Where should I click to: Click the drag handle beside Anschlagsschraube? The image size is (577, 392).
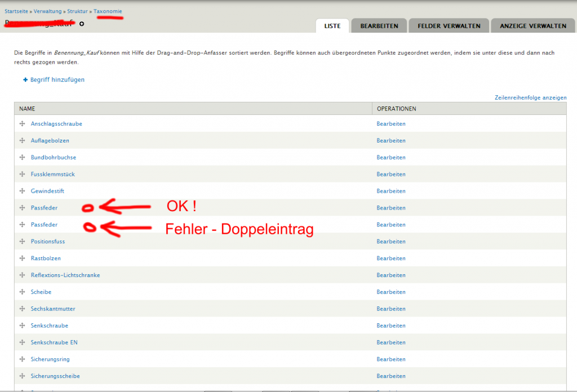(23, 124)
